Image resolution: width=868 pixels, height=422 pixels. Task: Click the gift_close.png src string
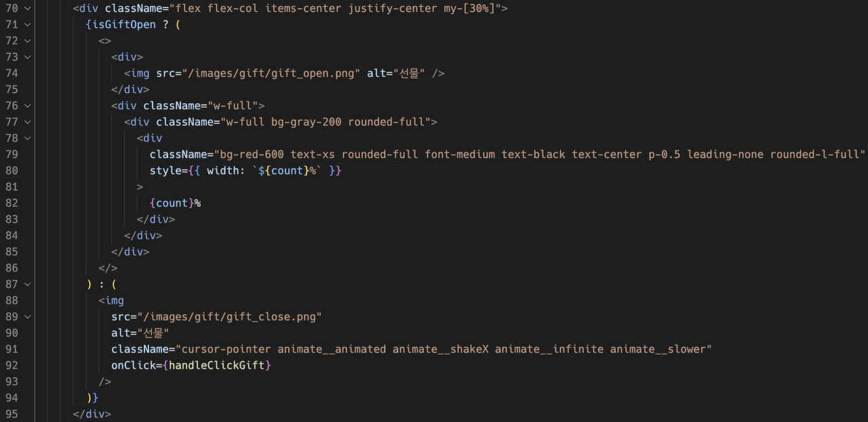click(x=229, y=317)
